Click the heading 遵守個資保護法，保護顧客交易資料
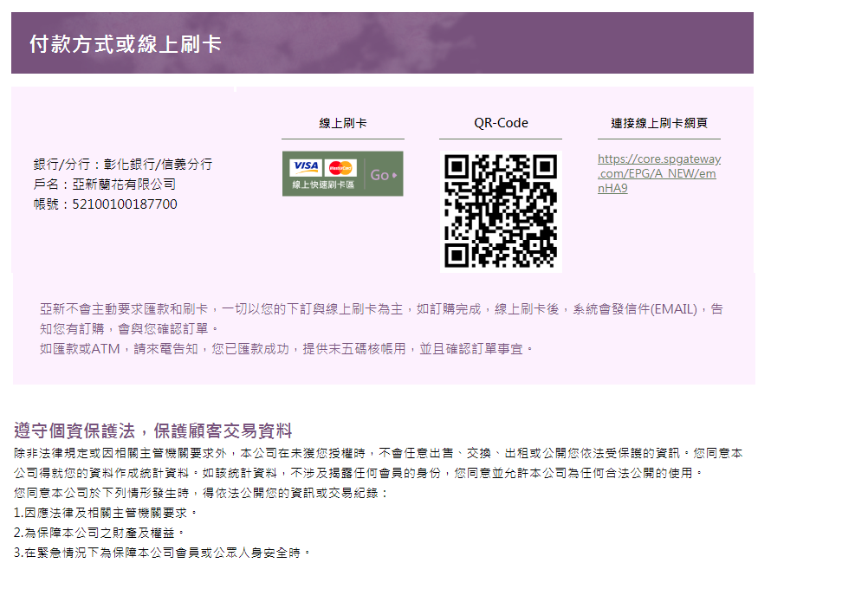The width and height of the screenshot is (868, 589). (153, 430)
